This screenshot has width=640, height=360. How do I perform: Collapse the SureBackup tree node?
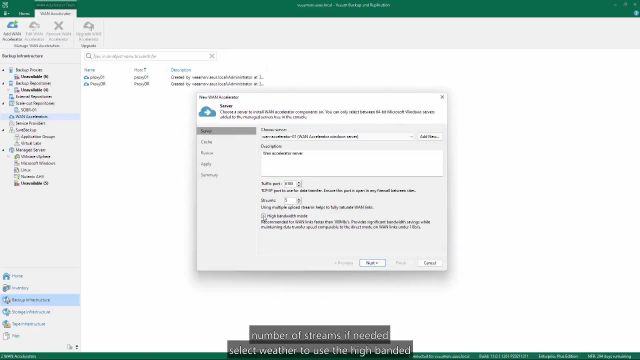pyautogui.click(x=4, y=130)
